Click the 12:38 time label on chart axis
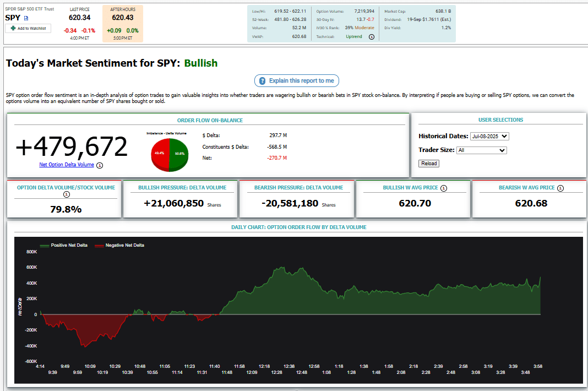The image size is (588, 391). (289, 366)
